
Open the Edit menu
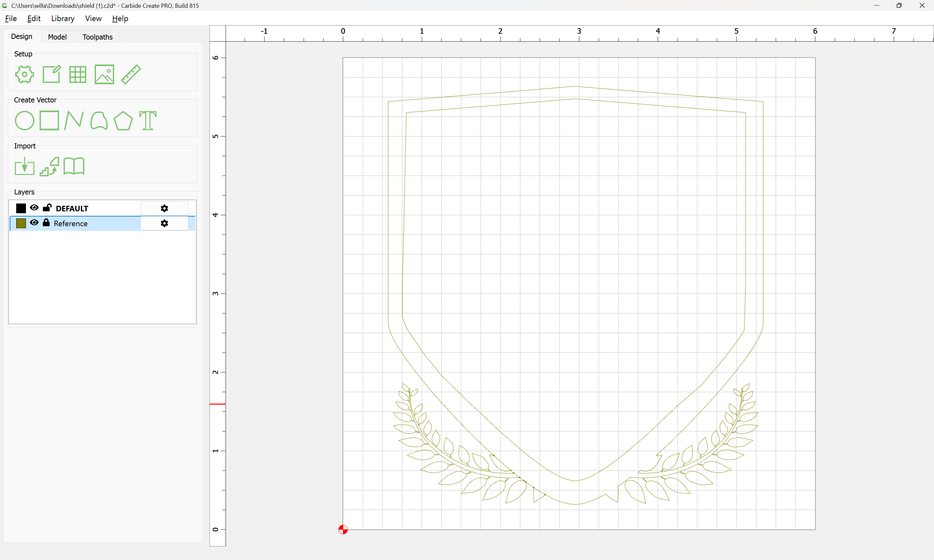click(34, 18)
